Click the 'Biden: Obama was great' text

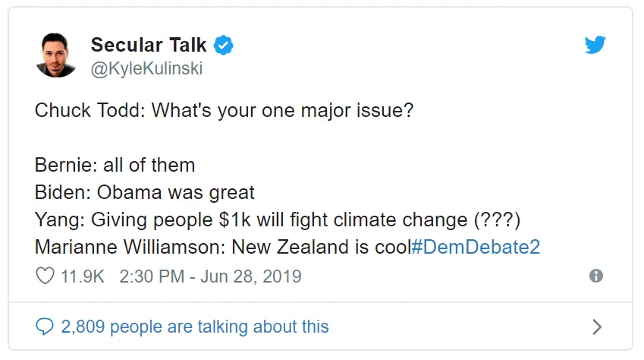pos(145,192)
